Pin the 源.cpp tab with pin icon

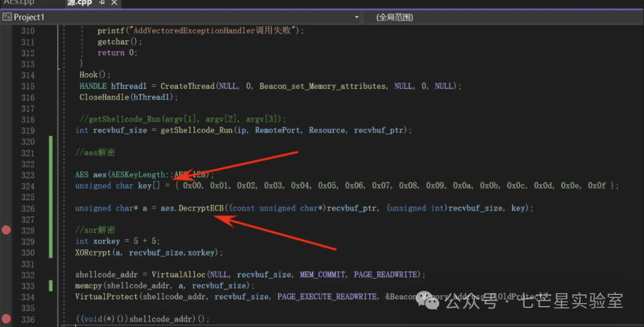click(102, 2)
